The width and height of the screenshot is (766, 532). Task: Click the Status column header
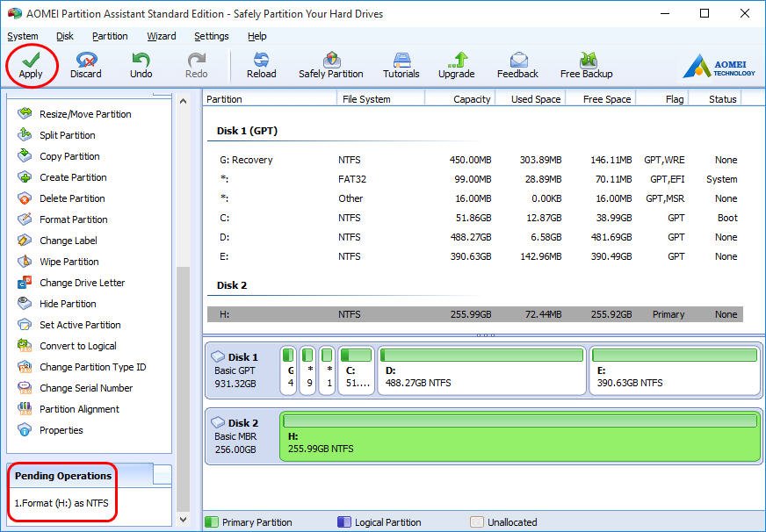(715, 99)
